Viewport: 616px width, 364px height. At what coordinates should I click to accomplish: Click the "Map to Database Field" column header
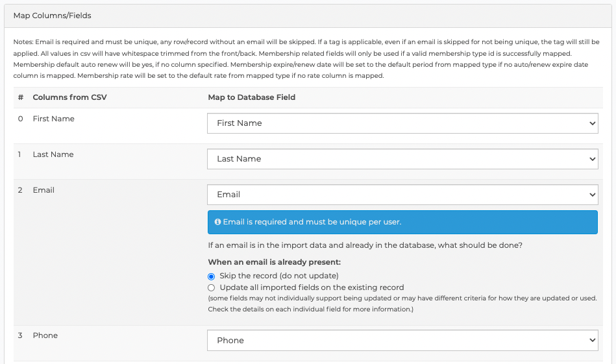(x=251, y=97)
